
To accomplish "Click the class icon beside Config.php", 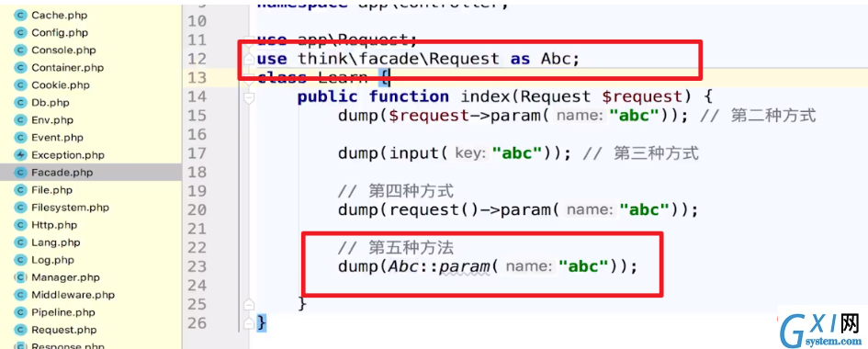I will (x=20, y=33).
